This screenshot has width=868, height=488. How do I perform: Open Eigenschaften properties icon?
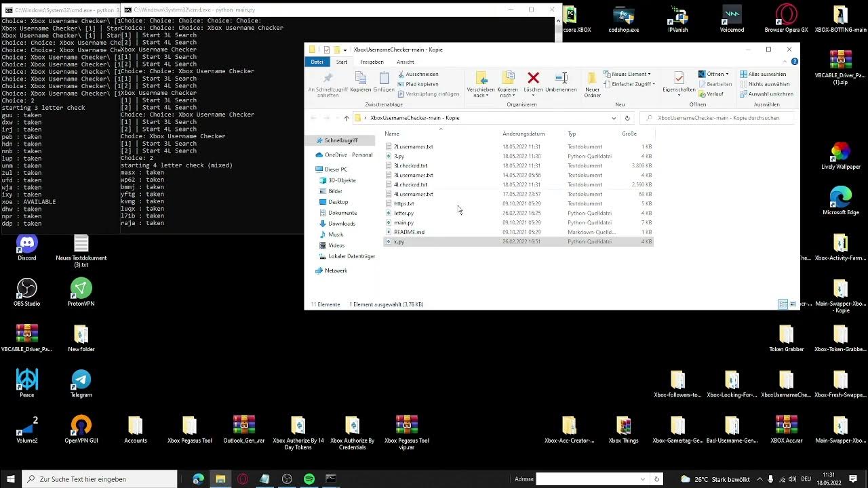point(679,77)
